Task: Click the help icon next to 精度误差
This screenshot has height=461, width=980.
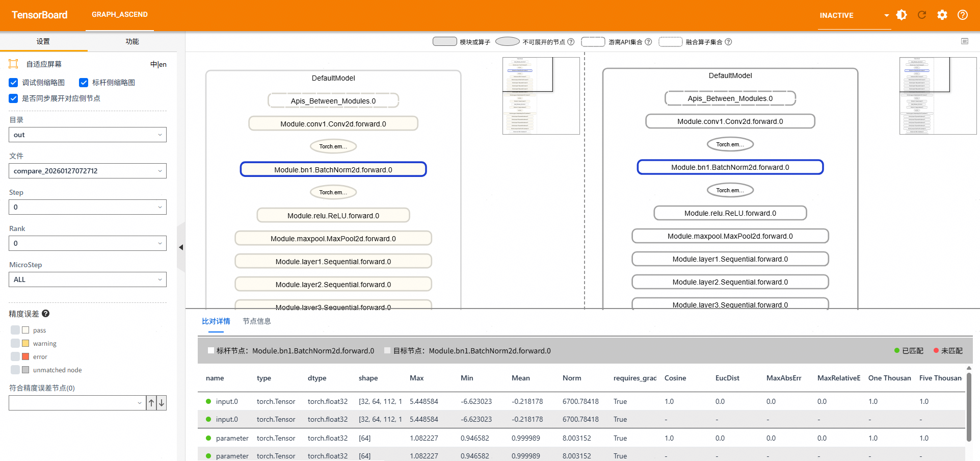Action: click(45, 314)
